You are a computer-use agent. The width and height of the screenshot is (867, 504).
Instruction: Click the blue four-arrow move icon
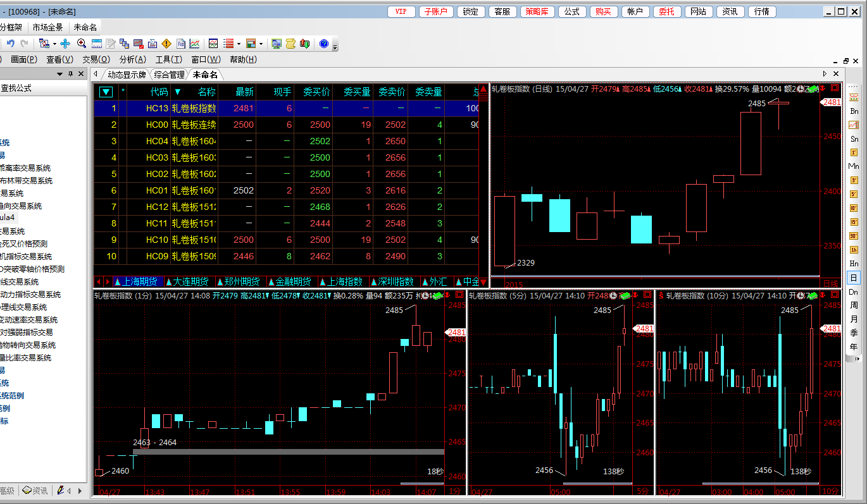(65, 44)
